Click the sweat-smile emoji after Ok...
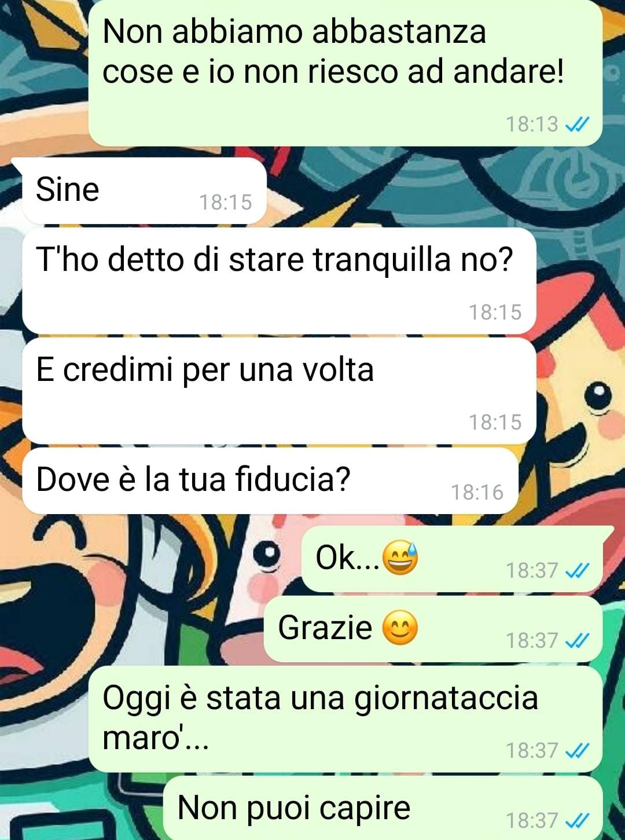Screen dimensions: 625x840 click(400, 557)
